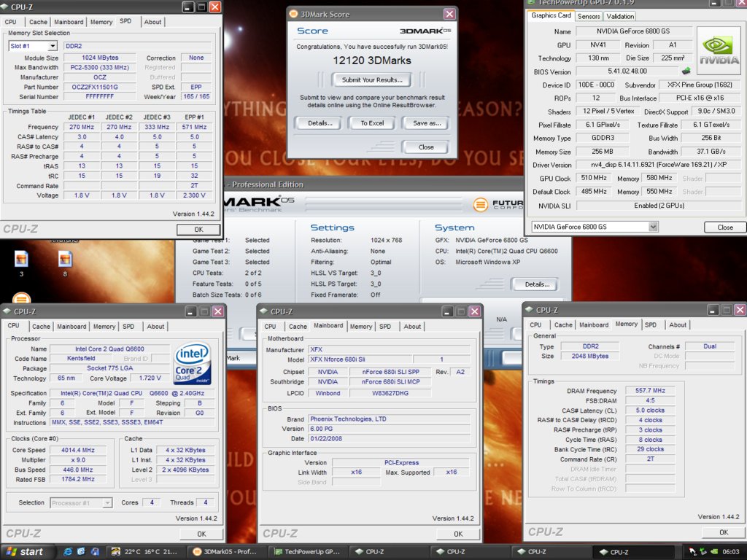Open SPD tab in the Motherboard CPU-Z window
The width and height of the screenshot is (747, 560).
385,327
